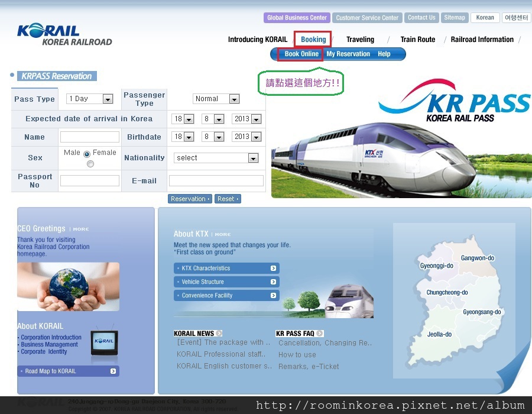Open FAQ 'How to use'
Image resolution: width=532 pixels, height=414 pixels.
coord(297,355)
